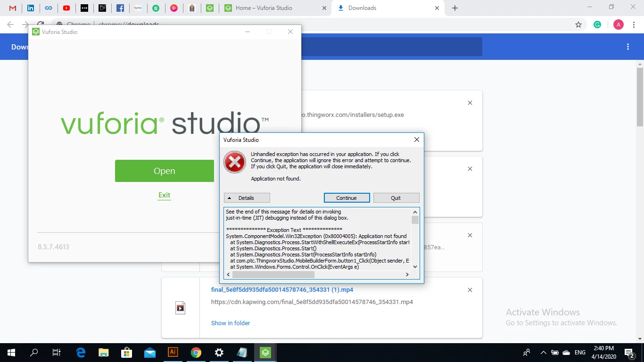Click Show in folder for the mp4 download
The image size is (644, 362).
click(x=231, y=323)
